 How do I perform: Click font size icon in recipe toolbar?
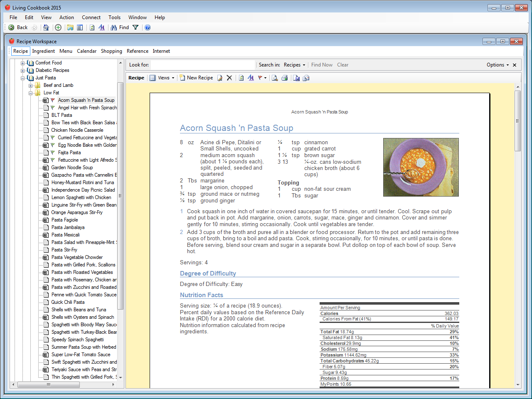coord(251,78)
